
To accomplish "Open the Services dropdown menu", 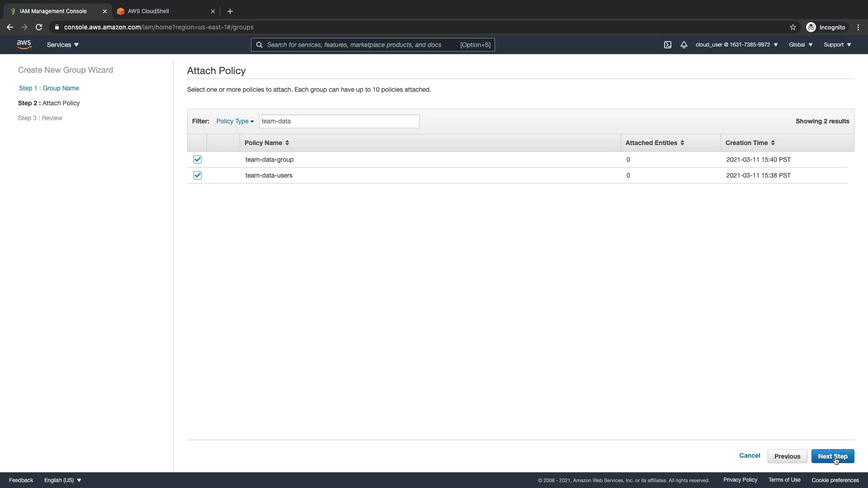I will (63, 45).
